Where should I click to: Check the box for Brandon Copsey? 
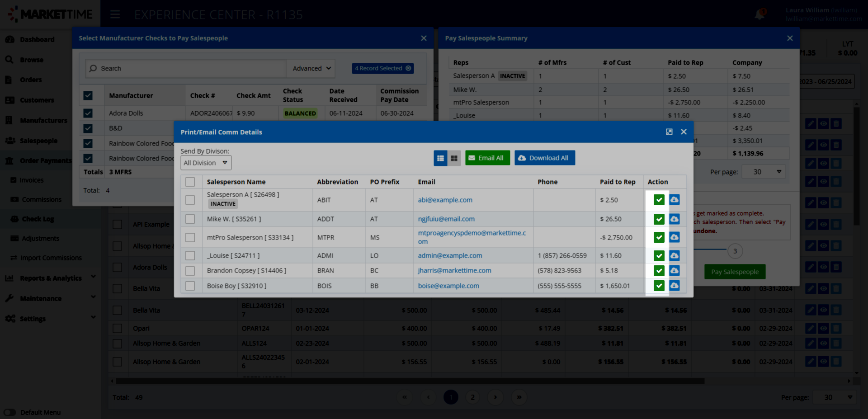click(x=190, y=271)
